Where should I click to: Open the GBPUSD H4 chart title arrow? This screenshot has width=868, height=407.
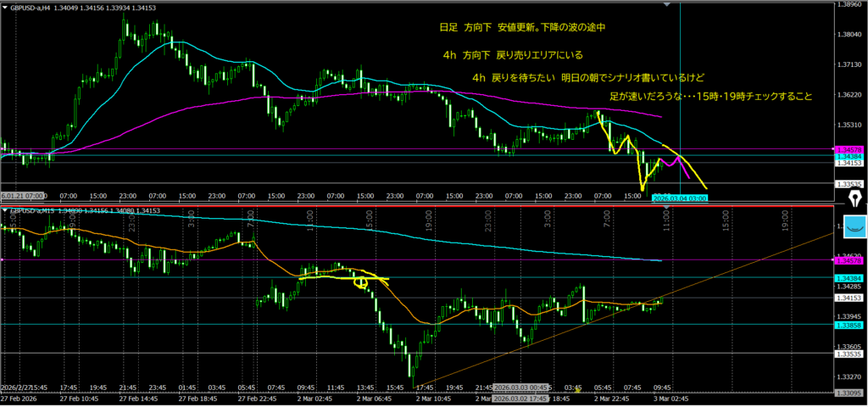5,6
